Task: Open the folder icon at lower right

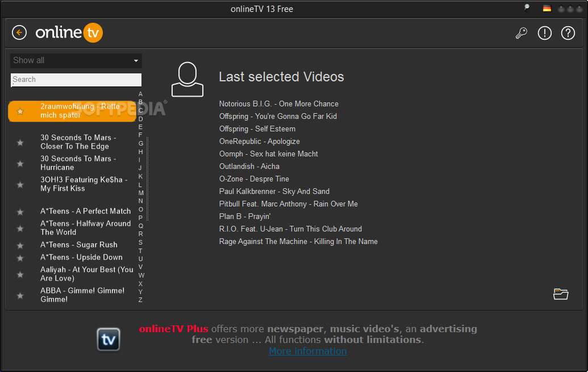Action: 561,294
